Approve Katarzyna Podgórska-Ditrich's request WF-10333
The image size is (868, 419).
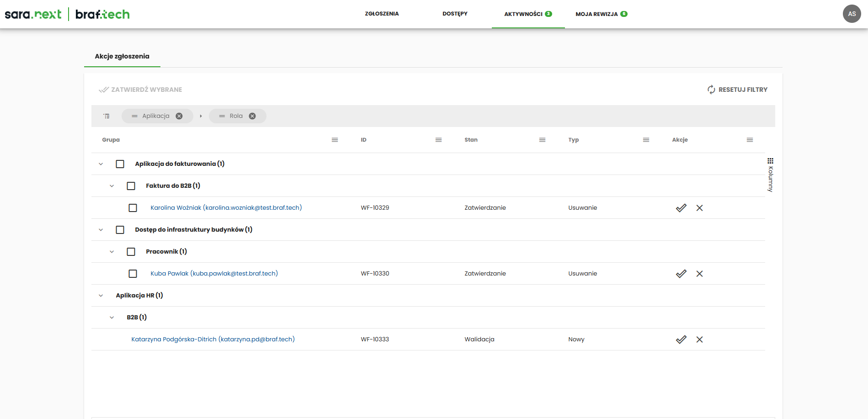[681, 339]
